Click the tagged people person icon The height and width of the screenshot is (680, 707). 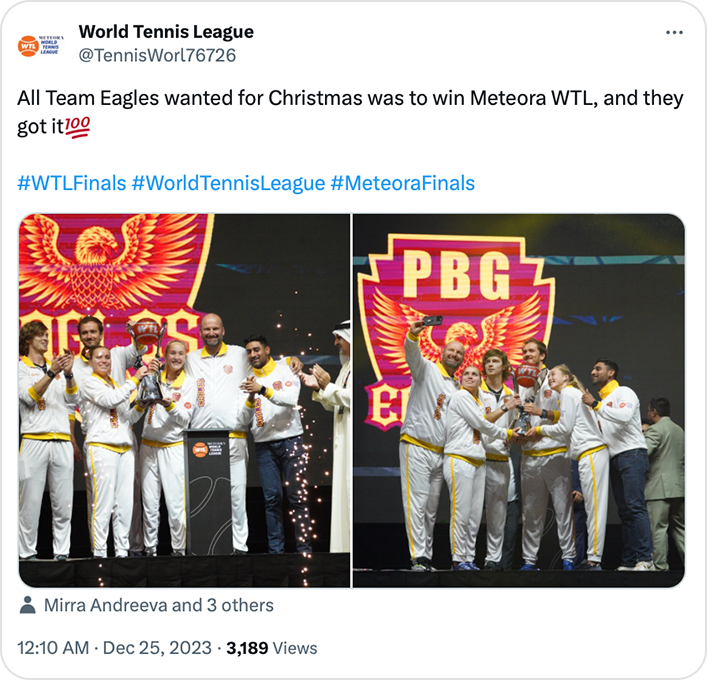coord(28,605)
